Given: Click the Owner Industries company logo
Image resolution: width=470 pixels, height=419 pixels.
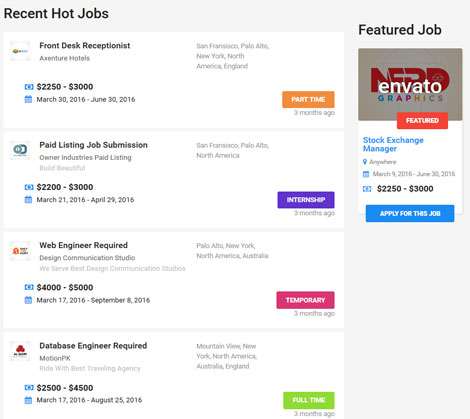Looking at the screenshot, I should coord(20,150).
